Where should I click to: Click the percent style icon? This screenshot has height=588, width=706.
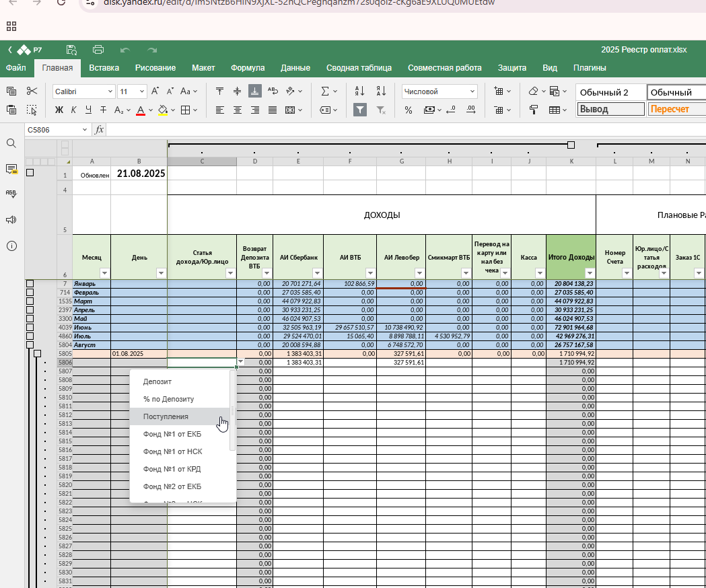point(409,110)
